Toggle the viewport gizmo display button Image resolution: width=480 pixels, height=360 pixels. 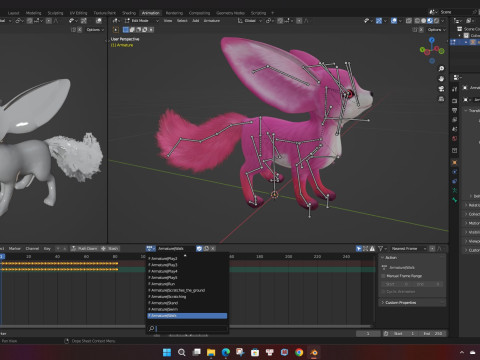379,21
